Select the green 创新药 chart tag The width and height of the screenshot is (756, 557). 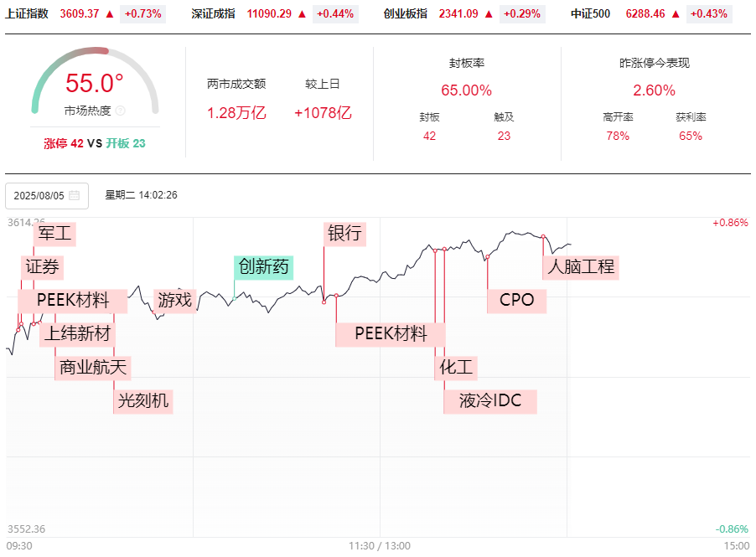tap(263, 266)
